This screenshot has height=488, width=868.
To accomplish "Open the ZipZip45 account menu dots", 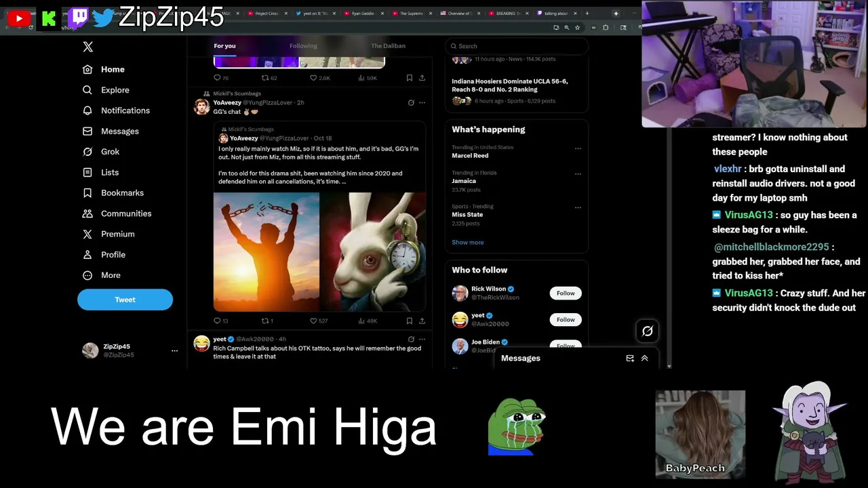I will pos(174,350).
